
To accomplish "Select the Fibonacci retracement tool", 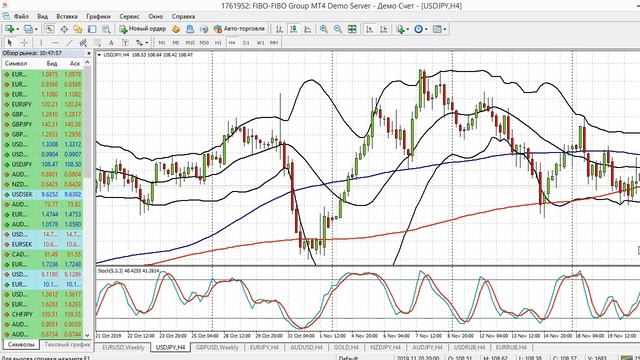I will click(x=97, y=42).
